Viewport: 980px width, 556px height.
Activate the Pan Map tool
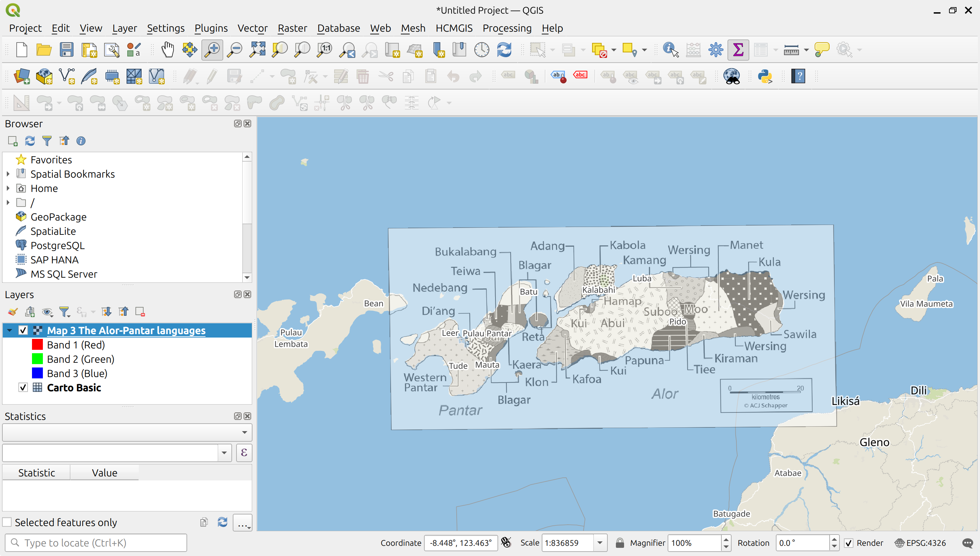pos(168,50)
